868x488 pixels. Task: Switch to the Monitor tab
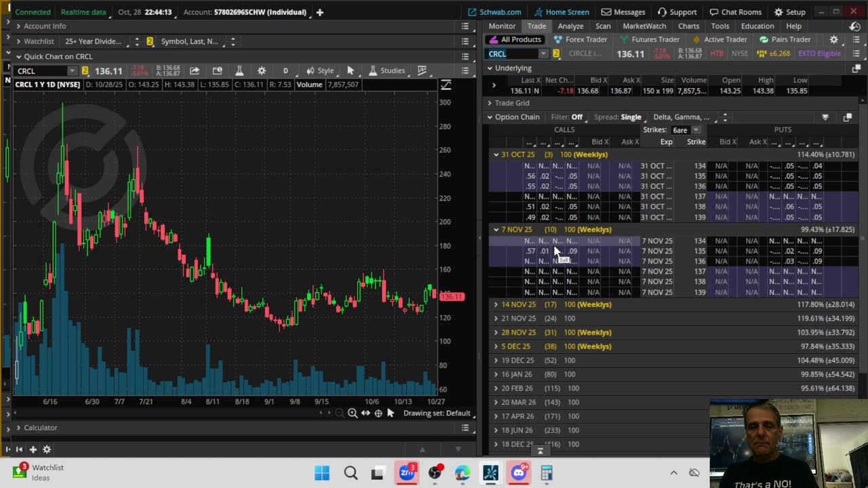[502, 26]
